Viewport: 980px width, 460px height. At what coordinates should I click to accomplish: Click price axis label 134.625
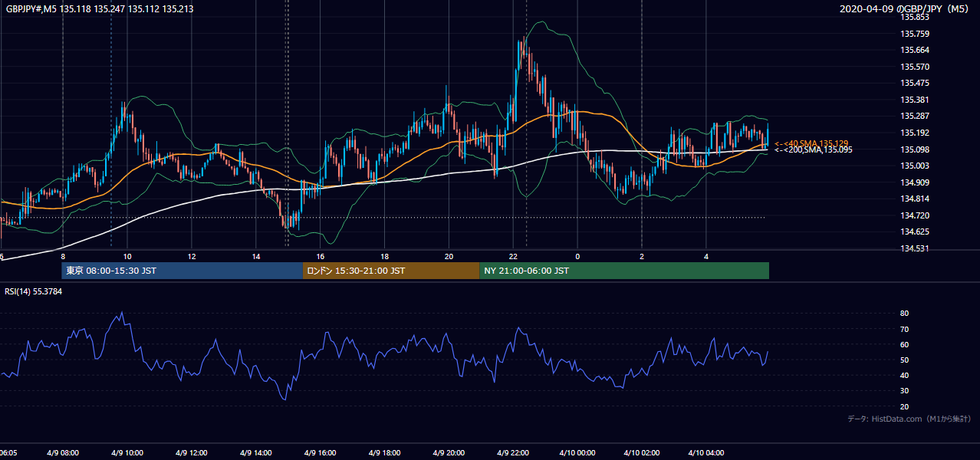coord(915,232)
